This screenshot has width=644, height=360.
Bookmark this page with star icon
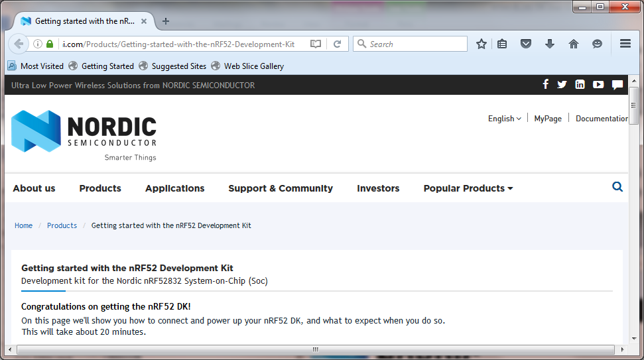[x=482, y=44]
